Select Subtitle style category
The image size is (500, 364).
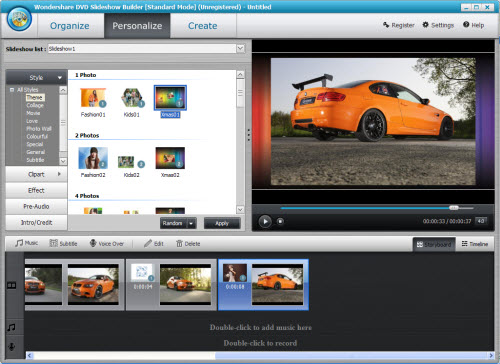point(35,160)
